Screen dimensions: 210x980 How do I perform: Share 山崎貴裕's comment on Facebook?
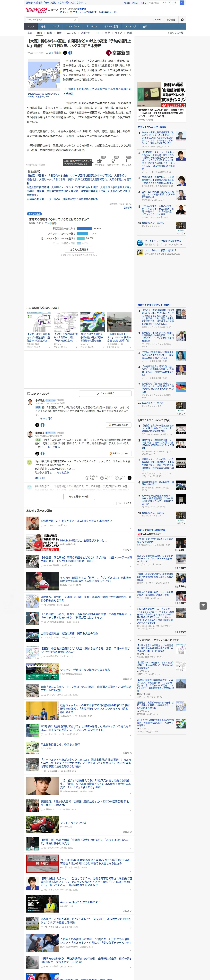coord(42,453)
